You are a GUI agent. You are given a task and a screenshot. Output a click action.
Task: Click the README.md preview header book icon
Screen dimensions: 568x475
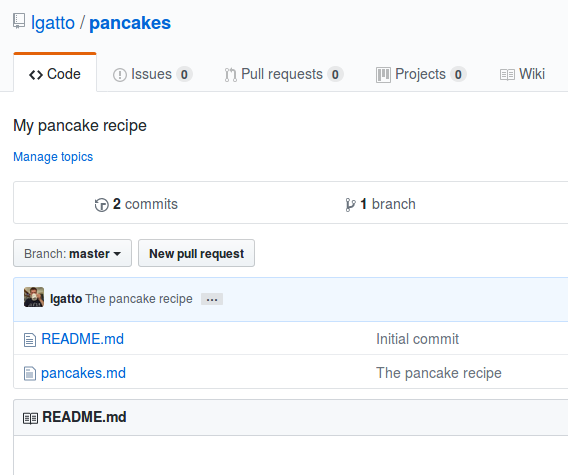point(30,418)
